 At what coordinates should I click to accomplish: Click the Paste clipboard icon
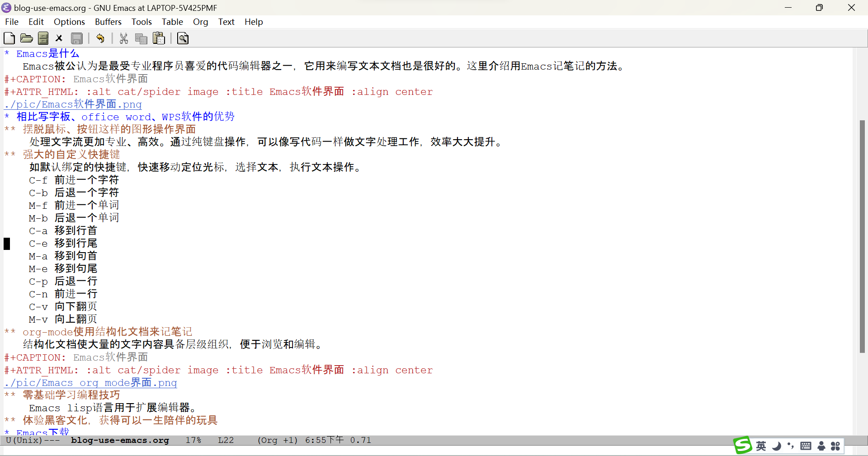tap(159, 38)
